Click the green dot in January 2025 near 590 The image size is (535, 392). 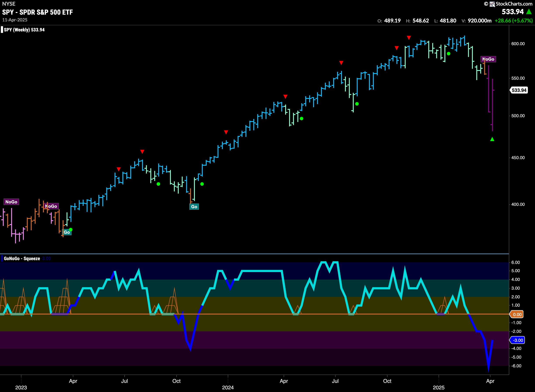coord(449,54)
